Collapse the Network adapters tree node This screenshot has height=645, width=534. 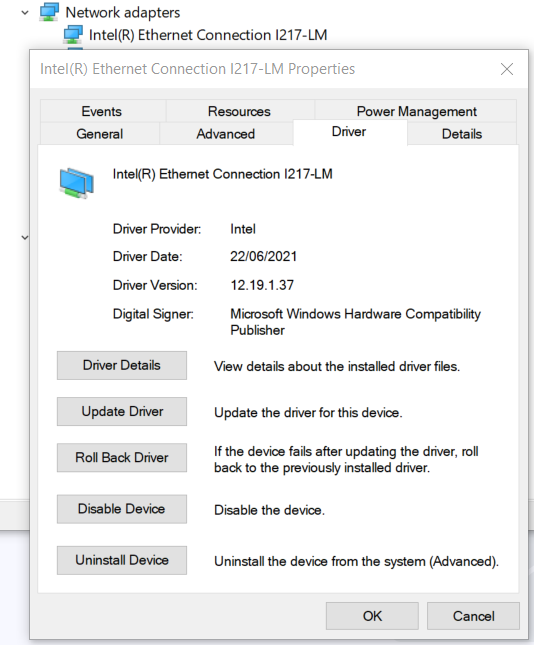pos(25,13)
